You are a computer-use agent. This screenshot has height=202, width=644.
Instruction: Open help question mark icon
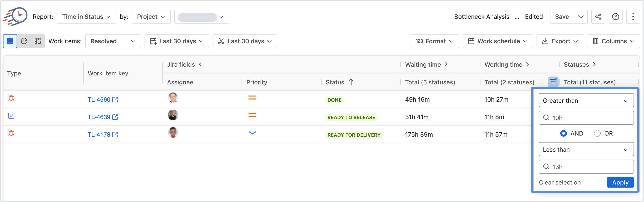[615, 17]
